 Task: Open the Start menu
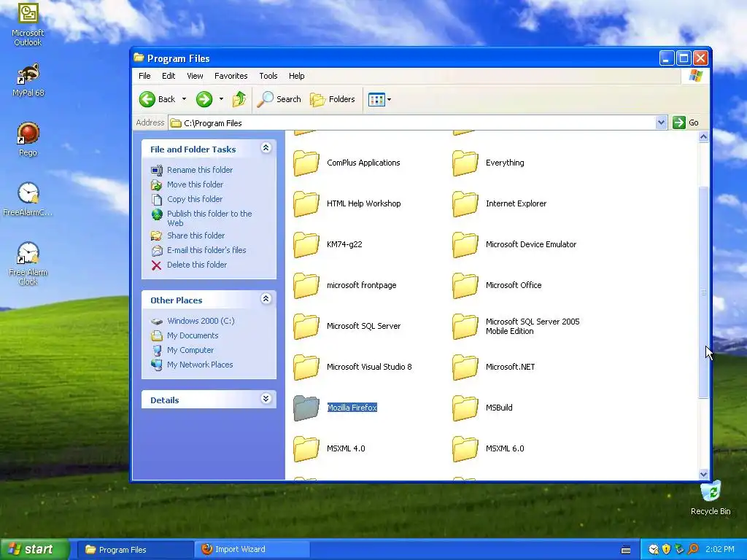point(35,550)
